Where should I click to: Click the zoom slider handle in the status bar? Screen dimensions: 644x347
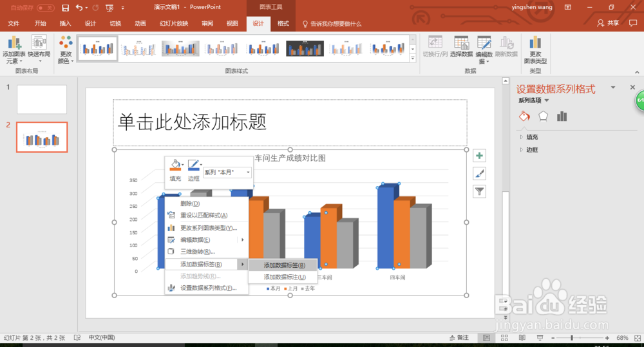click(x=571, y=337)
